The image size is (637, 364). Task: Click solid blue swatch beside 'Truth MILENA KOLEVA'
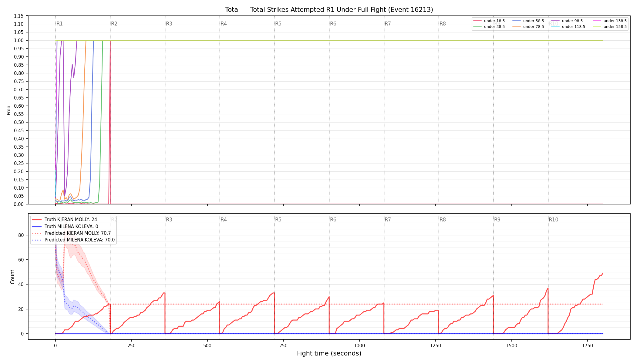(37, 226)
